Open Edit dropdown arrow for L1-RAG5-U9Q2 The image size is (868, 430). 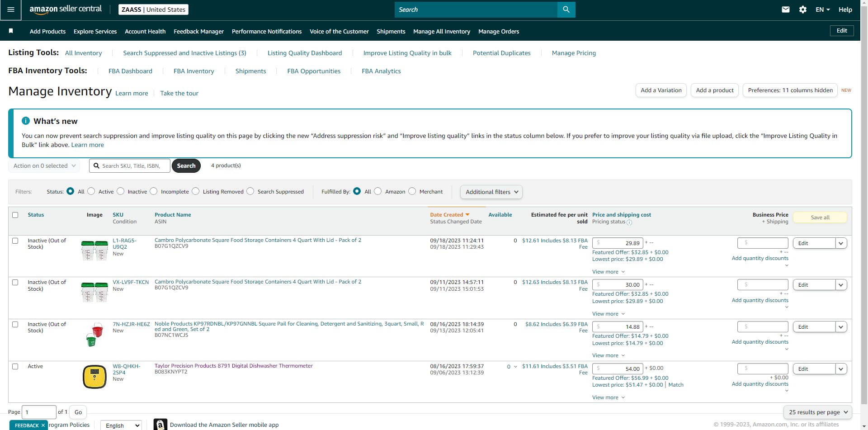pyautogui.click(x=841, y=243)
